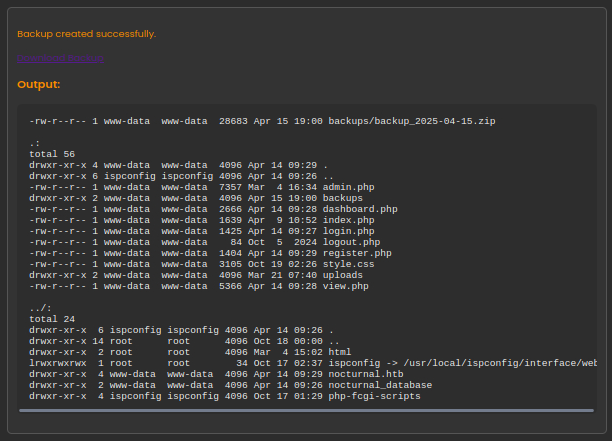Select the dashboard.php entry
The height and width of the screenshot is (441, 612).
pyautogui.click(x=360, y=209)
